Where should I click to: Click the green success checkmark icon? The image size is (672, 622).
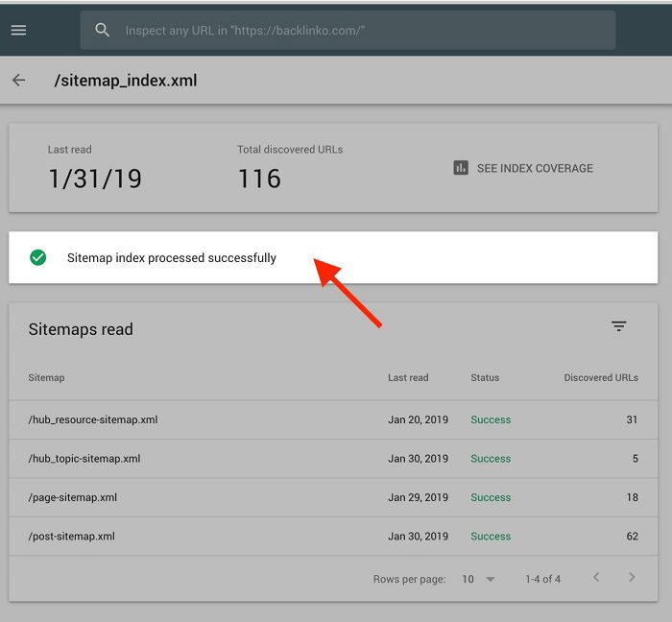pyautogui.click(x=38, y=257)
